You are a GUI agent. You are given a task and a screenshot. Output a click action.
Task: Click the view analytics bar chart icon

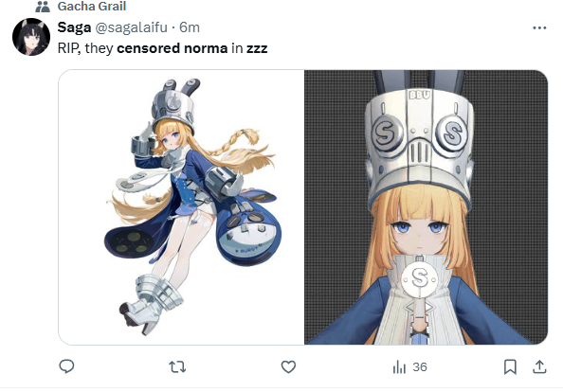[399, 367]
